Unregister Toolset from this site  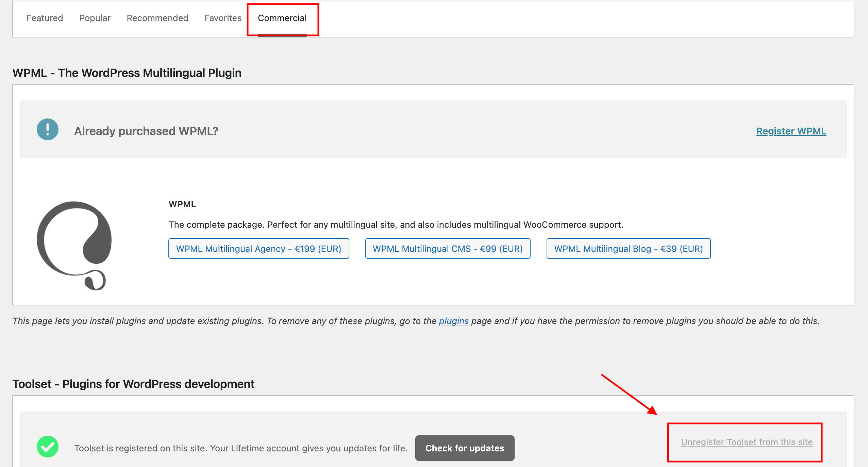[747, 442]
